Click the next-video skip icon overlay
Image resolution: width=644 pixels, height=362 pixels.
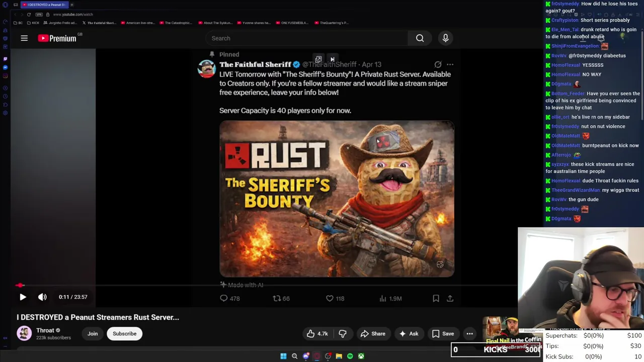pyautogui.click(x=332, y=59)
